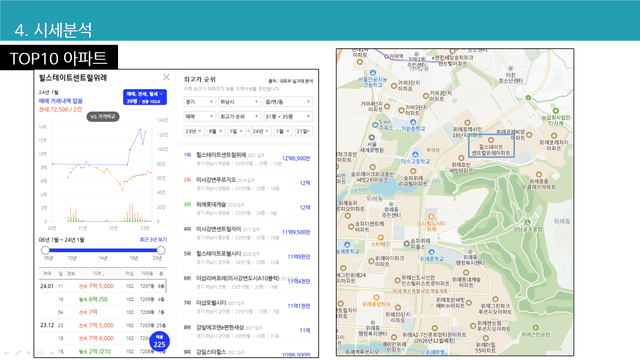Click the S-oil 주유소 gas station icon

coord(375,125)
